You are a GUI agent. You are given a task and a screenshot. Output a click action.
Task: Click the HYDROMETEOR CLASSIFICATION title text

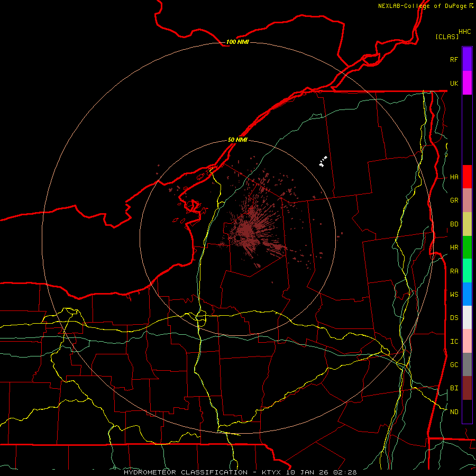(186, 472)
